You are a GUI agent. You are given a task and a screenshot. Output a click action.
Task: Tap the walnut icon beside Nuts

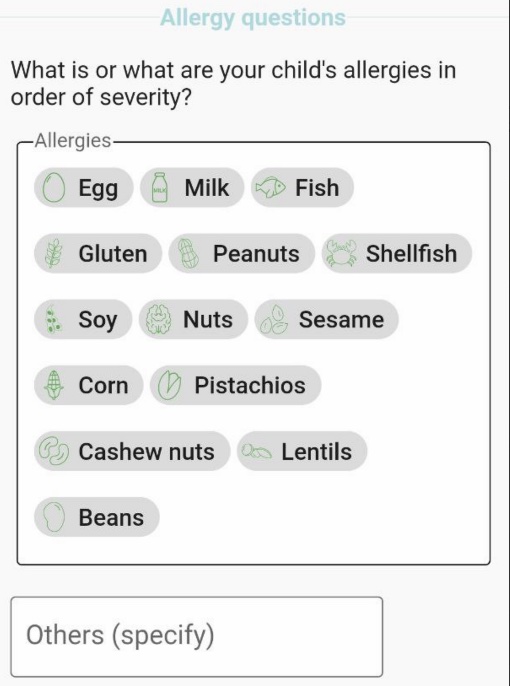(158, 319)
